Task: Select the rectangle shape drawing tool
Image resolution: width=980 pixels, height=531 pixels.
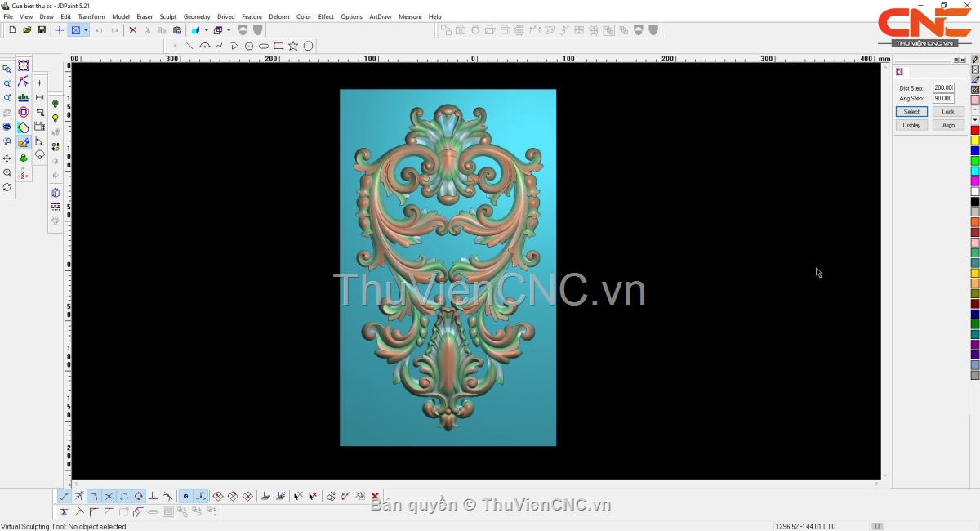Action: (x=278, y=46)
